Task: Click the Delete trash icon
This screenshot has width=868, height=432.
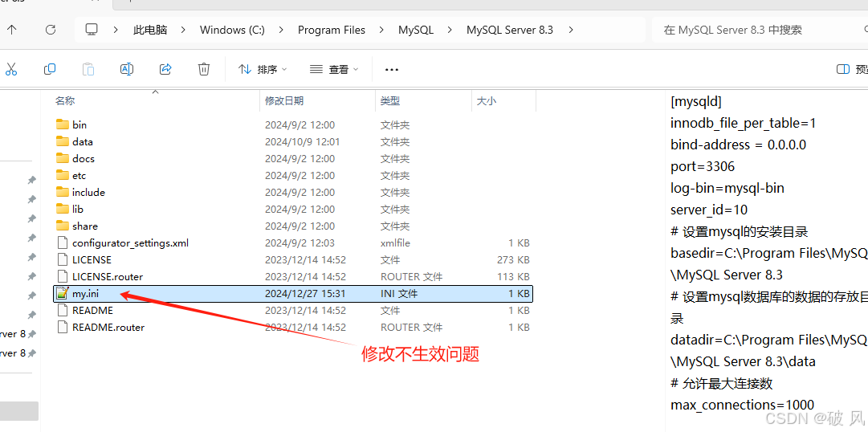Action: (x=204, y=69)
